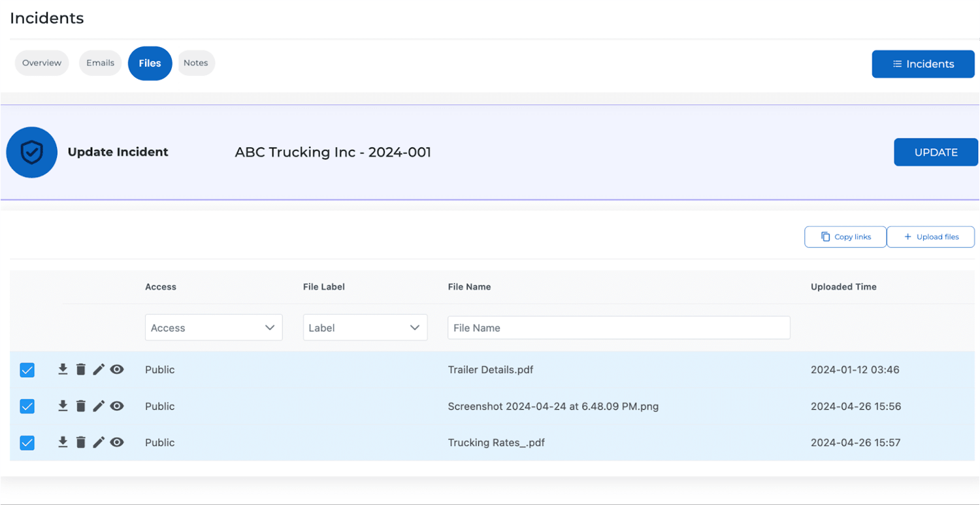Delete the Trailer Details.pdf file
The width and height of the screenshot is (980, 505).
(x=80, y=370)
